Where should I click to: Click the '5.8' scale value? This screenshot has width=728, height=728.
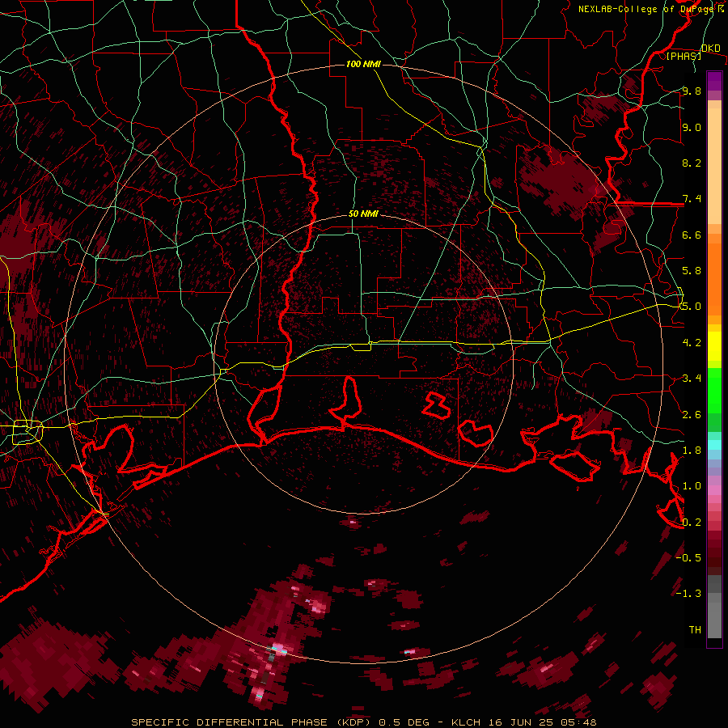click(692, 271)
